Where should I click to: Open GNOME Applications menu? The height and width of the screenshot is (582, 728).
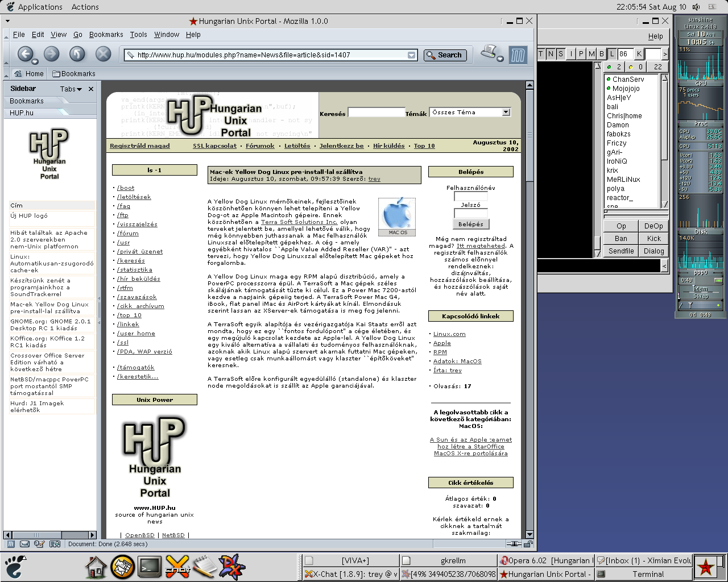click(x=40, y=7)
